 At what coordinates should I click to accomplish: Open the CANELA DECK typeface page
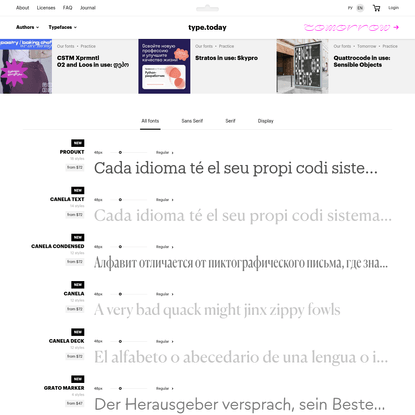[66, 341]
